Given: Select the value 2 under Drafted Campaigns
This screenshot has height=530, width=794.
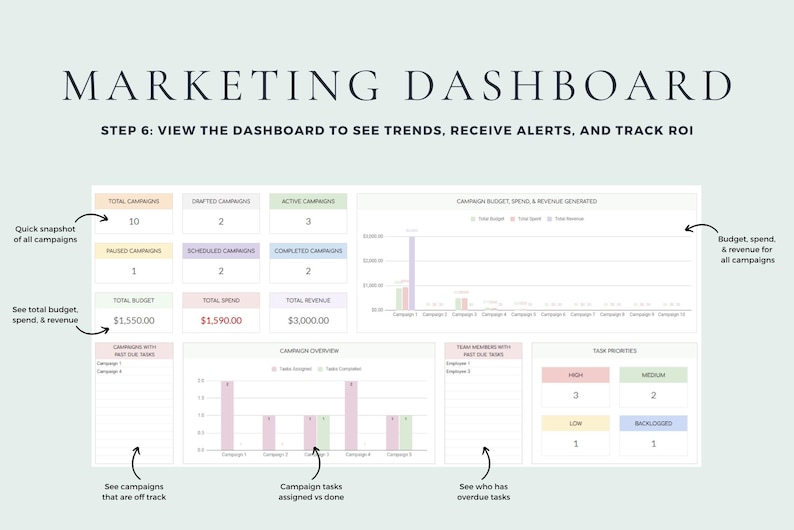Looking at the screenshot, I should pos(221,221).
